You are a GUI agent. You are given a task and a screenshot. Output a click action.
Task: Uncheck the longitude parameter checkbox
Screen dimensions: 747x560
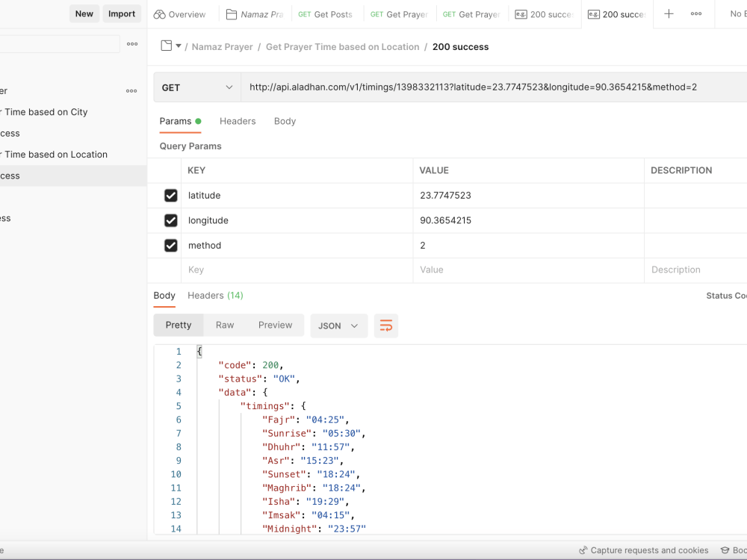point(170,220)
